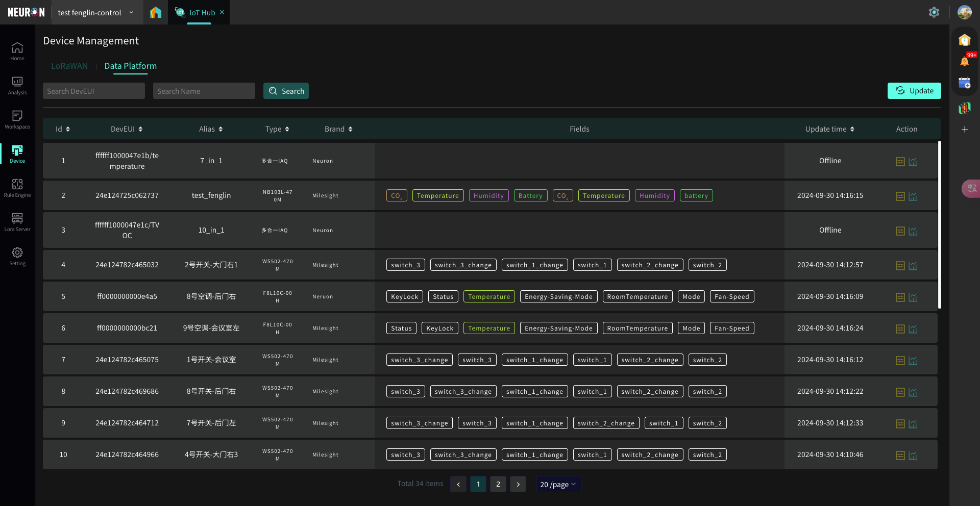Open the translate floating icon
This screenshot has height=506, width=980.
tap(971, 189)
